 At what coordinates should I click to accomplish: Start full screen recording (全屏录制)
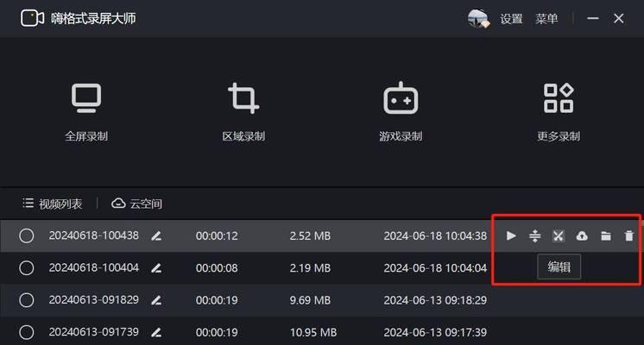pos(86,111)
